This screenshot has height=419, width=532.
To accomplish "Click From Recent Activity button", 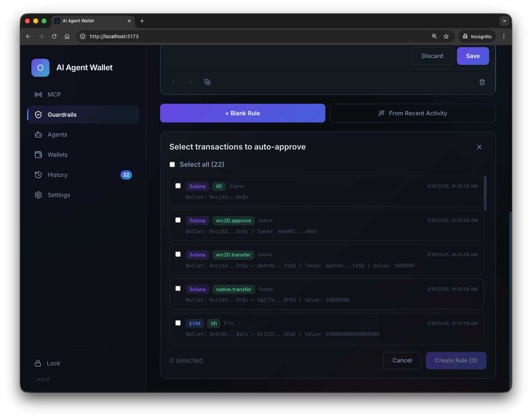I will click(x=413, y=113).
